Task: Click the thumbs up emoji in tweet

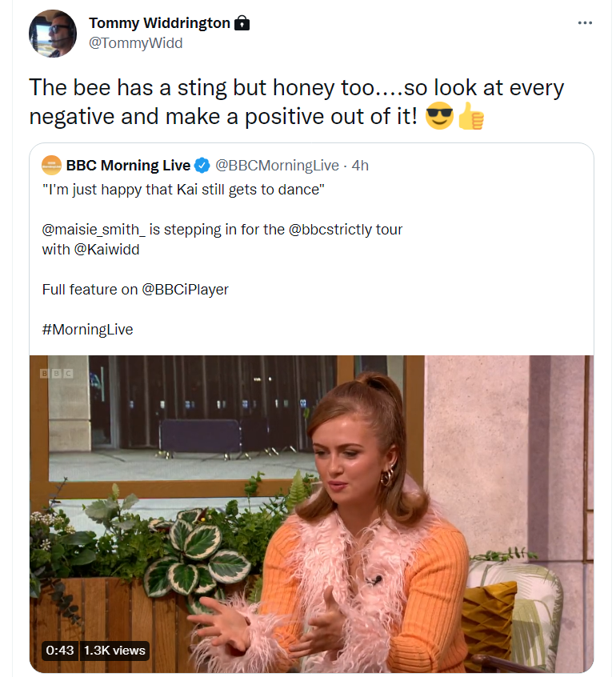Action: click(x=470, y=118)
